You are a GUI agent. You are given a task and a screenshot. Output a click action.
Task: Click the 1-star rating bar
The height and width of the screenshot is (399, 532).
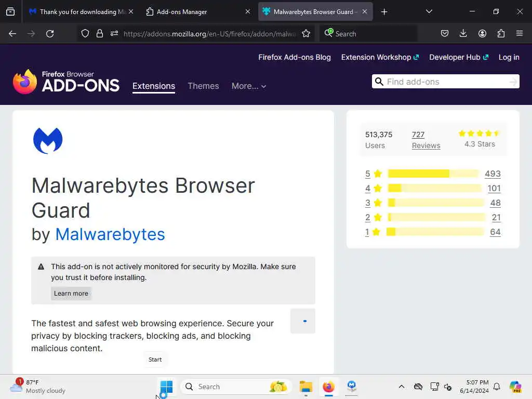[x=435, y=232]
